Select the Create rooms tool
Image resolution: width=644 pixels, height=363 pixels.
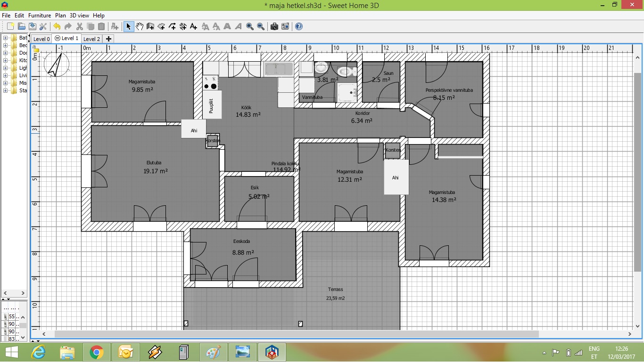click(x=161, y=26)
